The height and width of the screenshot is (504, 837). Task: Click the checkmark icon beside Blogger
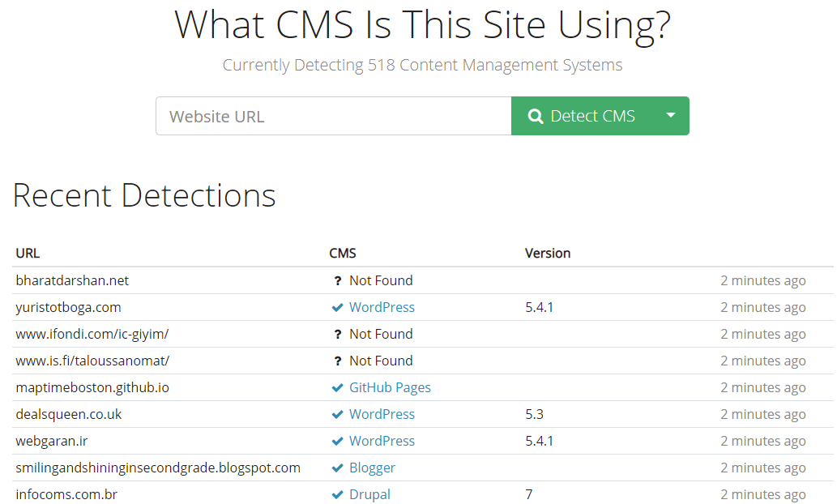[x=337, y=468]
